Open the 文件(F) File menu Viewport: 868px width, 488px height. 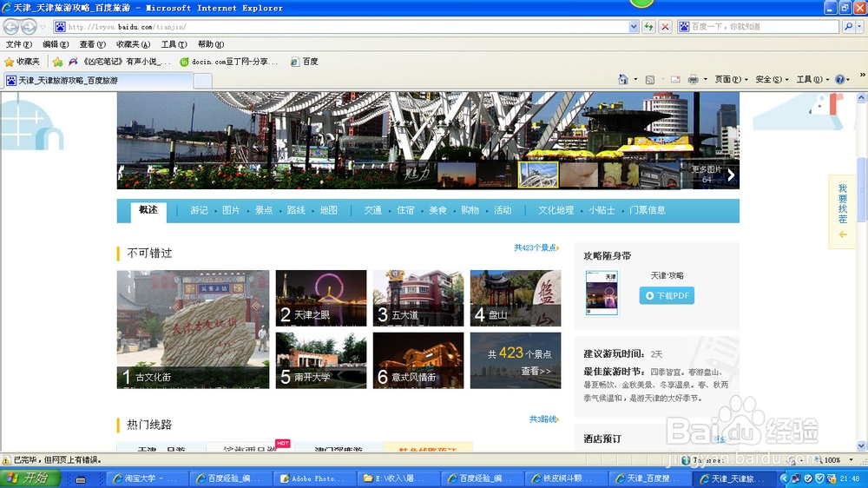pos(19,44)
